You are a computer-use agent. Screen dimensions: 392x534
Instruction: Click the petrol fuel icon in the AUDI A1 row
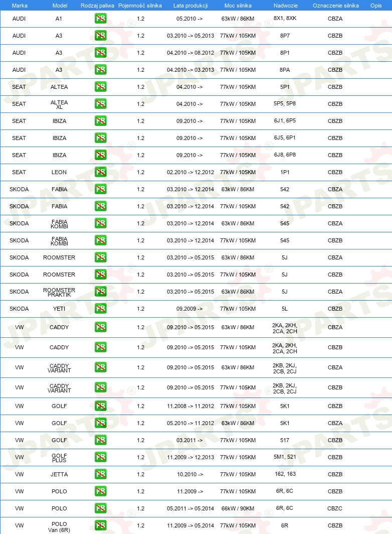100,19
